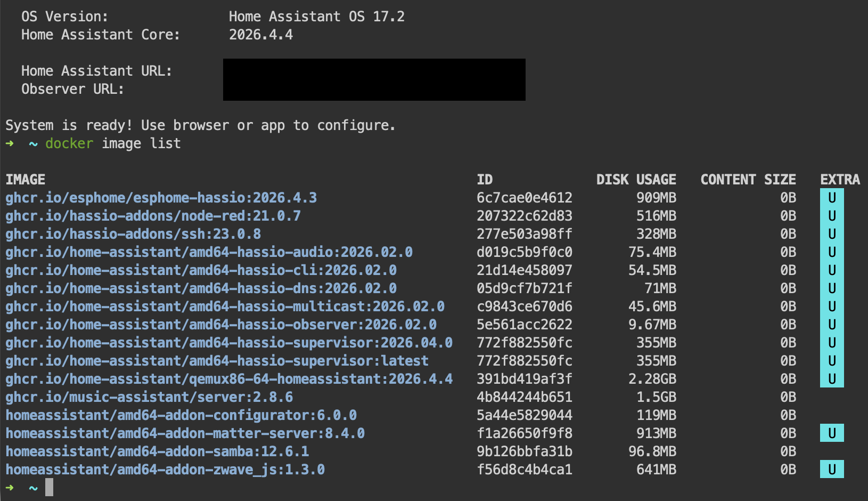The image size is (868, 501).
Task: Click the EXTRA column header
Action: [840, 180]
